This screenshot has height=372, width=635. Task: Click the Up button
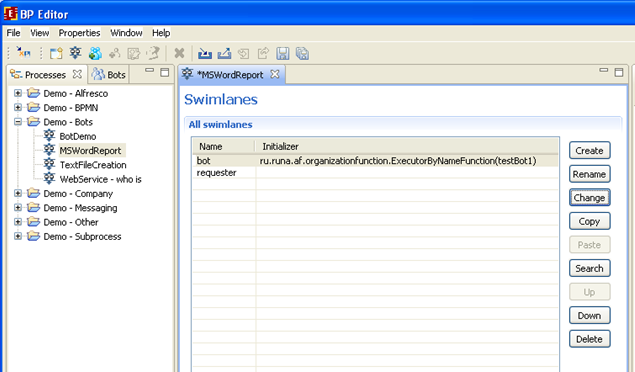click(x=589, y=292)
